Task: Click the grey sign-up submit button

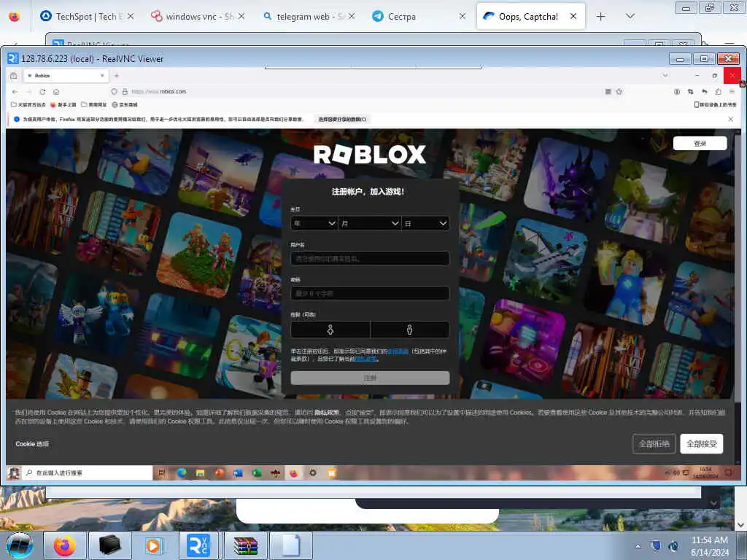Action: (x=370, y=378)
